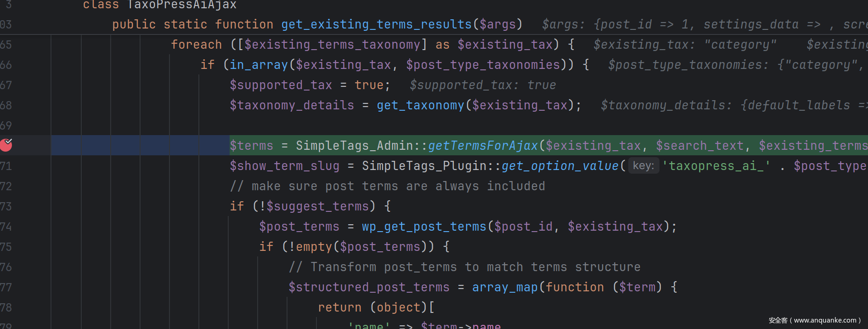The height and width of the screenshot is (329, 868).
Task: Click the 'make sure post terms' comment
Action: [387, 186]
